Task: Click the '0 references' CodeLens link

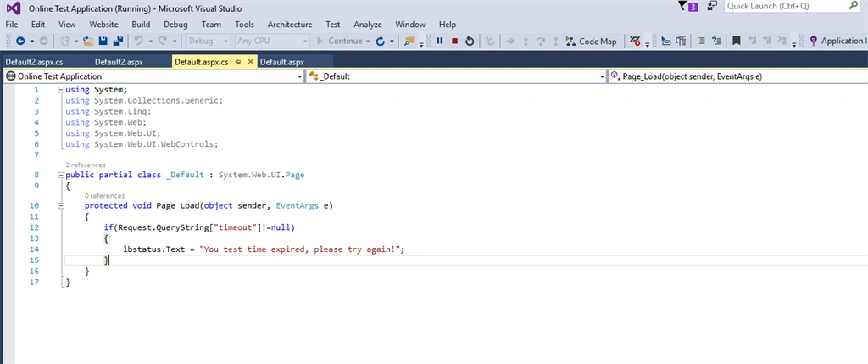Action: tap(104, 195)
